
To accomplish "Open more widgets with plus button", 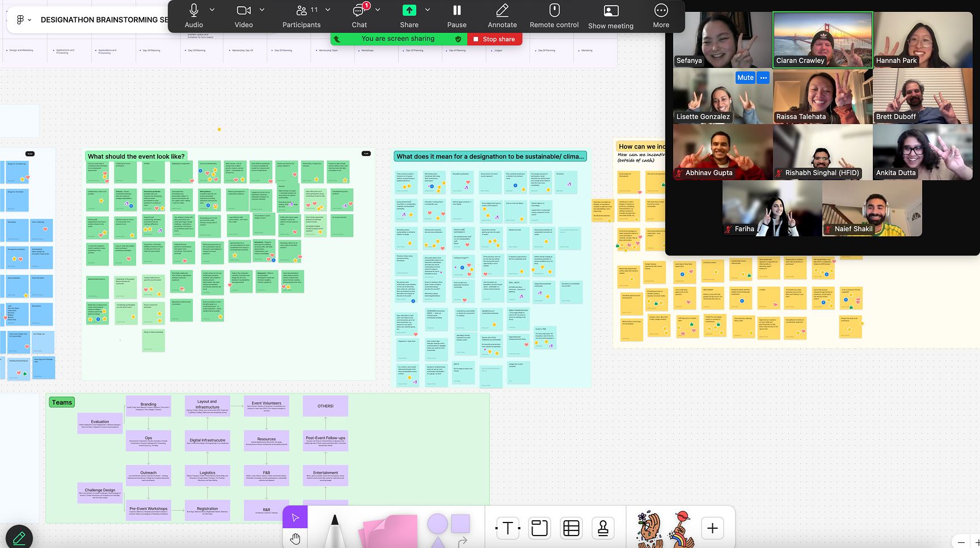I will (712, 528).
